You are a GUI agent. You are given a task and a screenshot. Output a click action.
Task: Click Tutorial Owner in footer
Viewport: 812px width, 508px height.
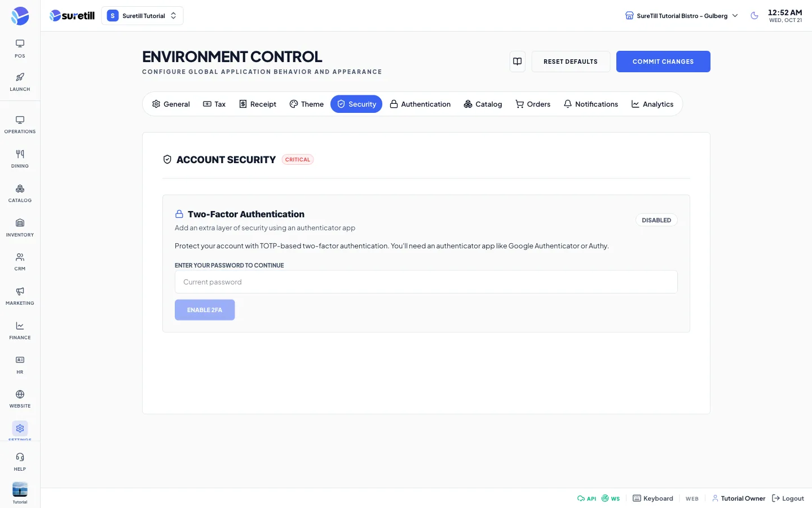tap(739, 498)
